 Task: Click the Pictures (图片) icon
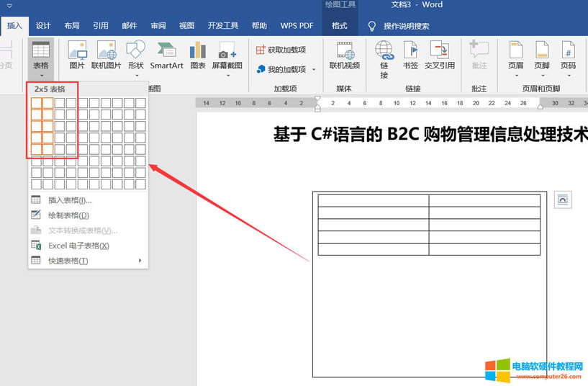pos(77,55)
